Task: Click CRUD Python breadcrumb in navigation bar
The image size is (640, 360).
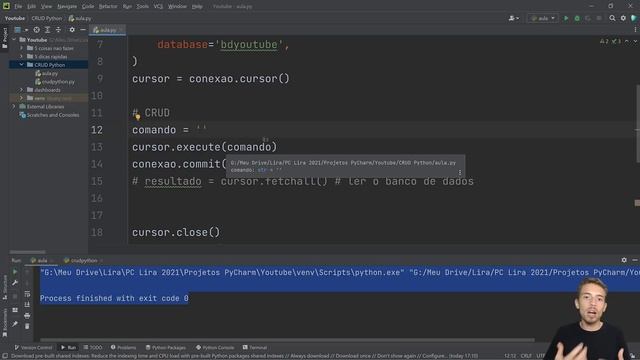Action: tap(47, 18)
